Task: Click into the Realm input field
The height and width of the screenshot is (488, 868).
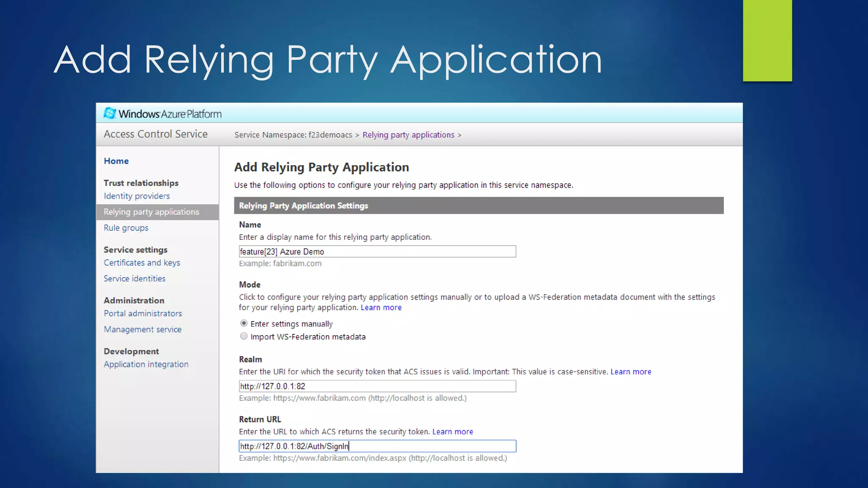Action: 377,386
